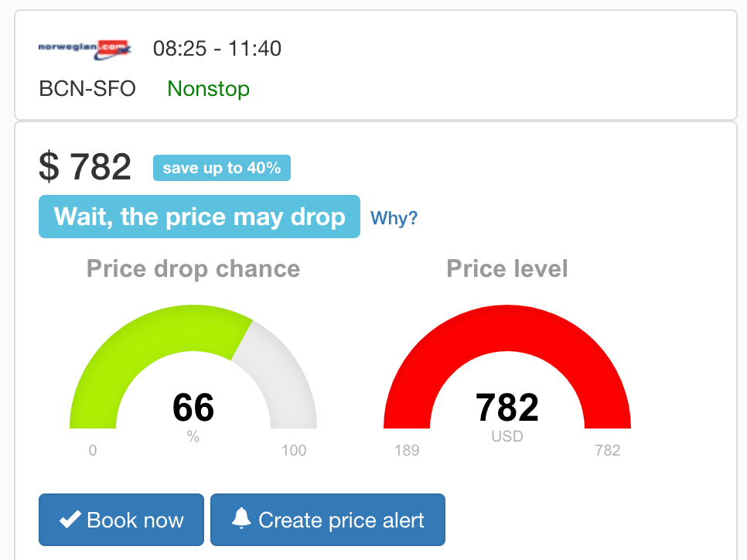Select the 08:25 - 11:40 flight time
Viewport: 747px width, 560px height.
217,49
